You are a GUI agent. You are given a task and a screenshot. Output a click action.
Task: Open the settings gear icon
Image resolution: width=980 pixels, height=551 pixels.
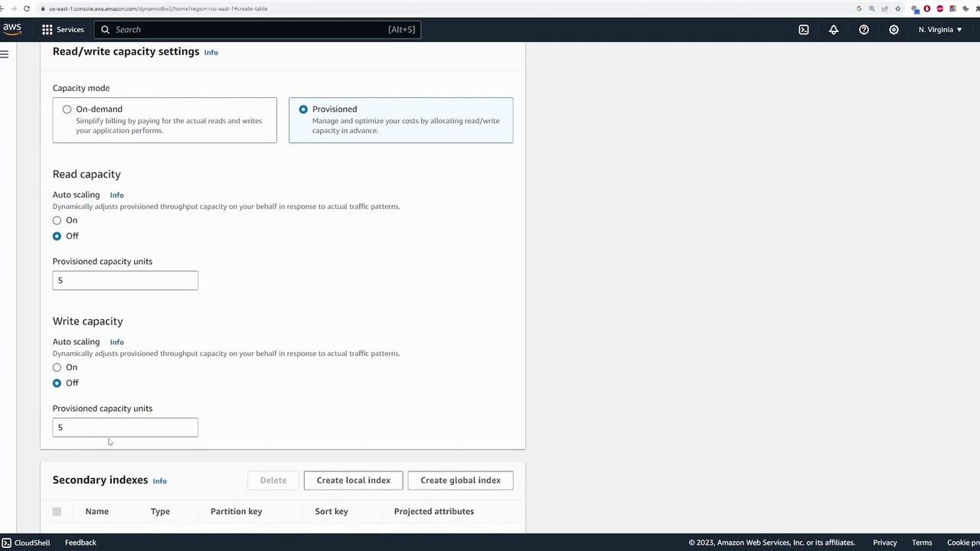click(x=893, y=30)
